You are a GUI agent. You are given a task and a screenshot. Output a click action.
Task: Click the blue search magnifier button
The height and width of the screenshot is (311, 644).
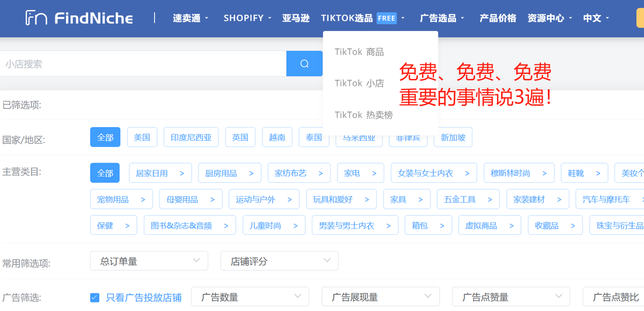(x=304, y=64)
